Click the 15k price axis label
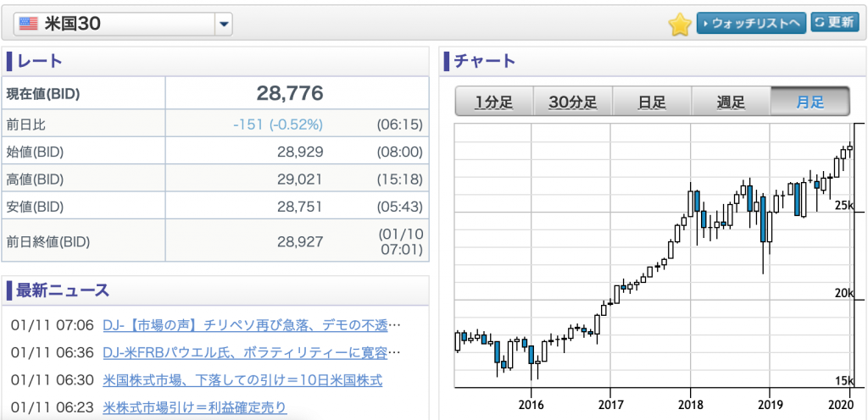The height and width of the screenshot is (420, 868). click(x=845, y=381)
